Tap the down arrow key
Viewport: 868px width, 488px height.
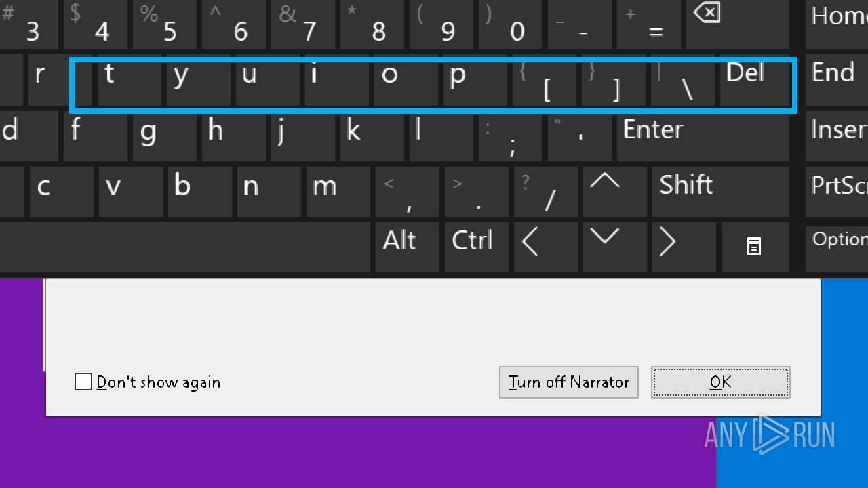point(614,247)
